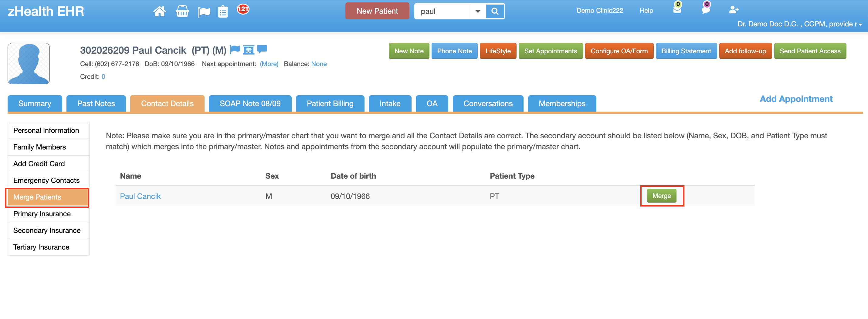Open the shopping basket icon

pos(182,12)
